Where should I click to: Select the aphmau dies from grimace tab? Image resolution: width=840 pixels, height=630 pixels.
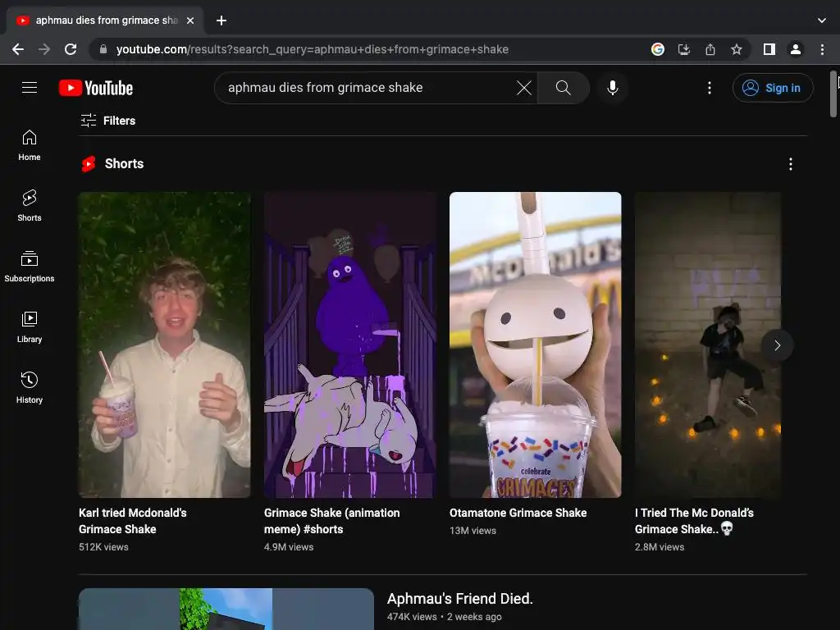click(106, 21)
